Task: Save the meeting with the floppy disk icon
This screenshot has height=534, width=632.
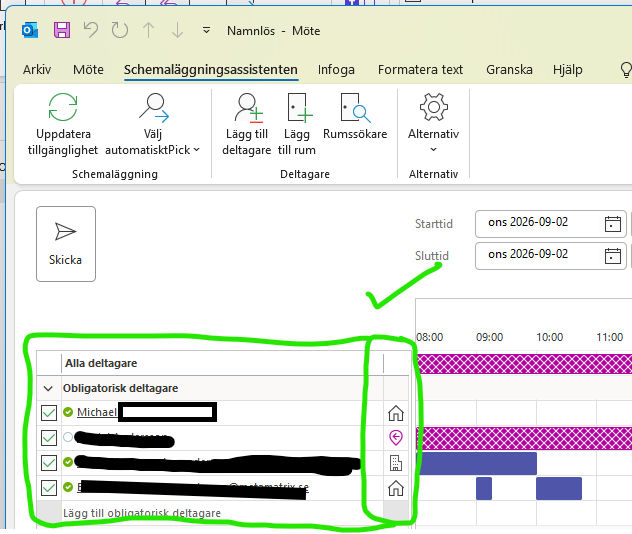Action: point(62,30)
